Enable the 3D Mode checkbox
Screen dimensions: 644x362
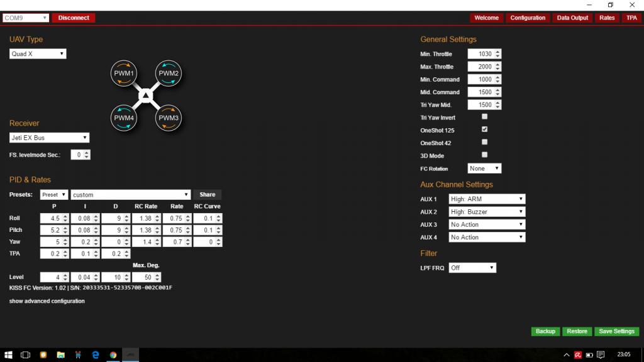(484, 155)
